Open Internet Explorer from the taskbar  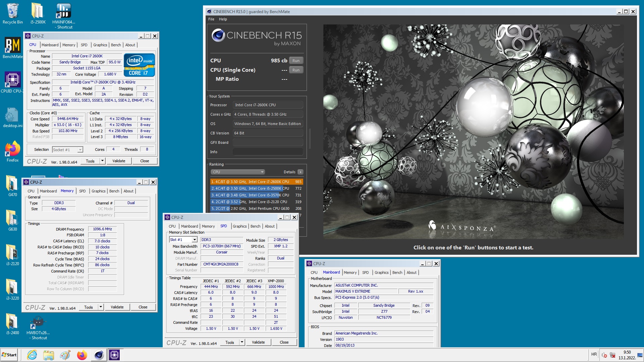click(x=32, y=355)
